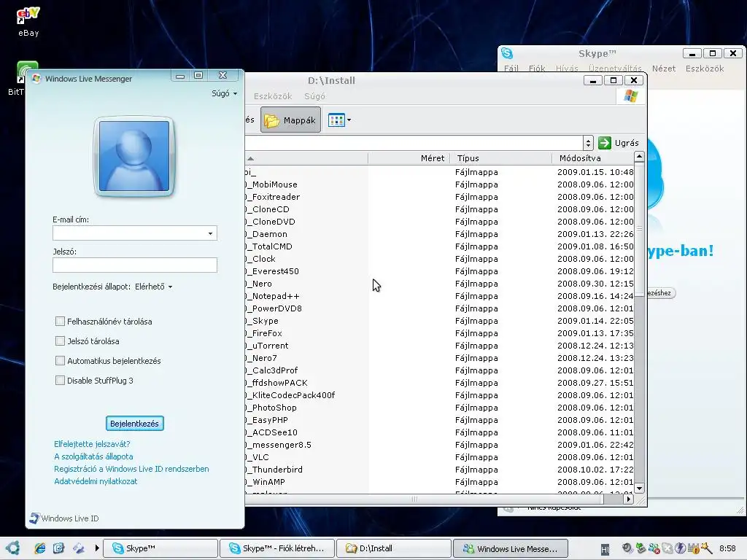
Task: Click the Skype logo in Skype title bar
Action: pyautogui.click(x=508, y=53)
